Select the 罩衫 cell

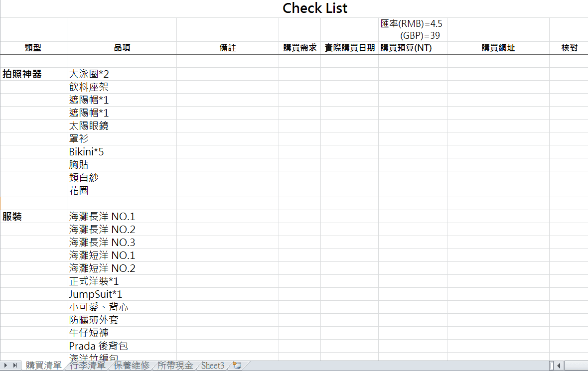tap(122, 138)
